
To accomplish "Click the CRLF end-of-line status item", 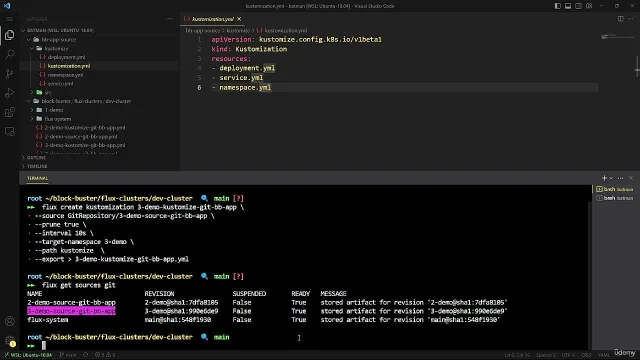I will tap(586, 355).
